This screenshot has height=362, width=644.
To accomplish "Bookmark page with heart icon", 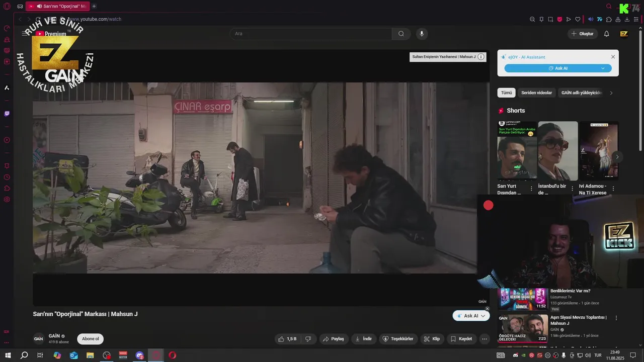I will pos(578,19).
